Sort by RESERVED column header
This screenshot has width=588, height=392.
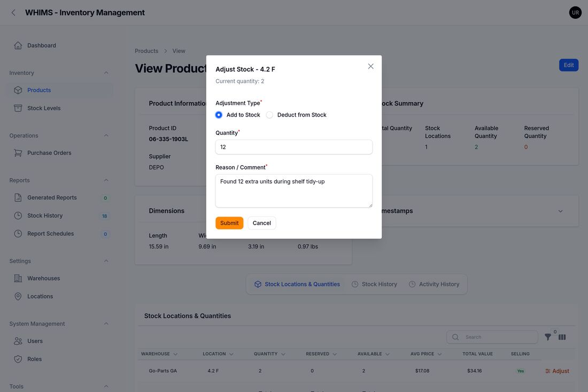click(x=321, y=354)
